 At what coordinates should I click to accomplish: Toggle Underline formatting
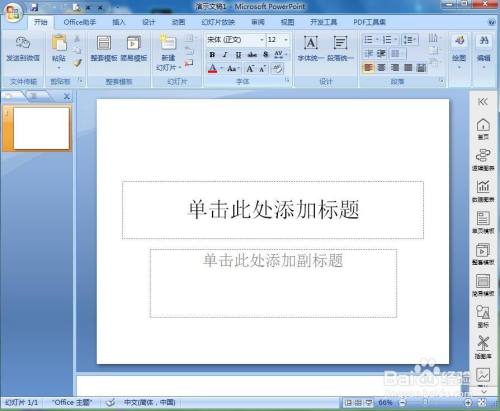coord(238,54)
